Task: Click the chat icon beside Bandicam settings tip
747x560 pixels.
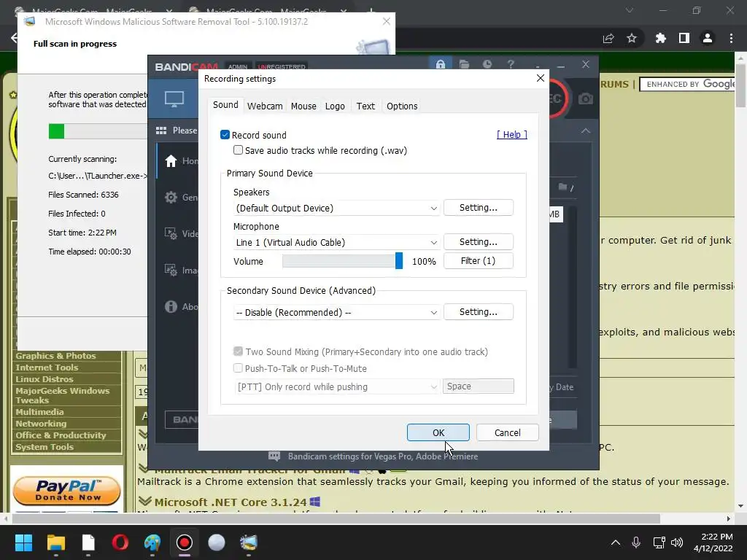Action: pyautogui.click(x=274, y=456)
